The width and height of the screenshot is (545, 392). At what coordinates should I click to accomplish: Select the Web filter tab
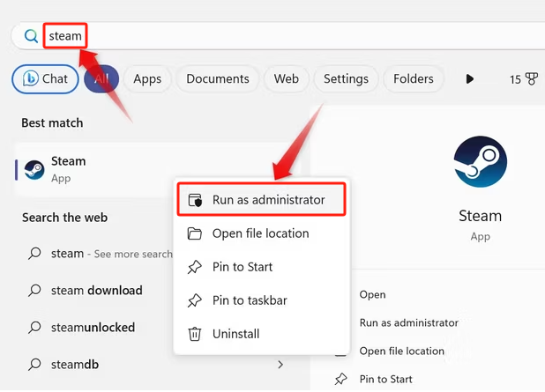coord(286,79)
